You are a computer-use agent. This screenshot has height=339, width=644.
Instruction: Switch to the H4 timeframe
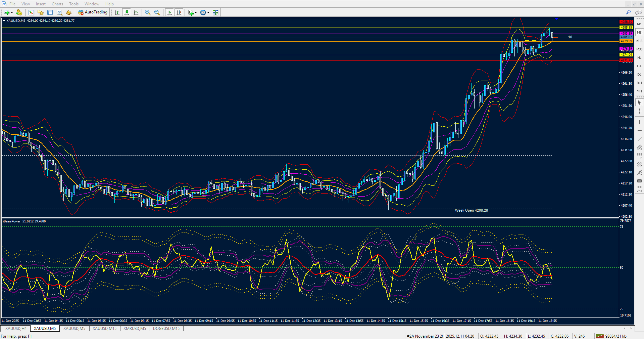639,66
